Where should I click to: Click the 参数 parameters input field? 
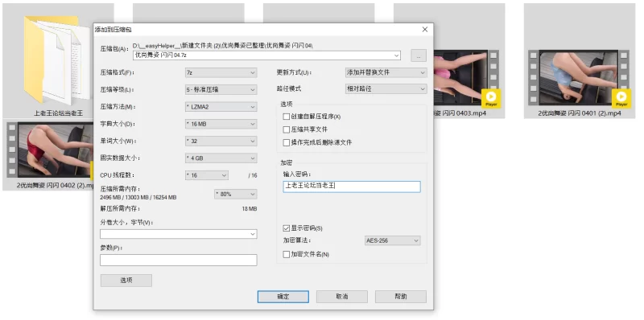coord(178,261)
